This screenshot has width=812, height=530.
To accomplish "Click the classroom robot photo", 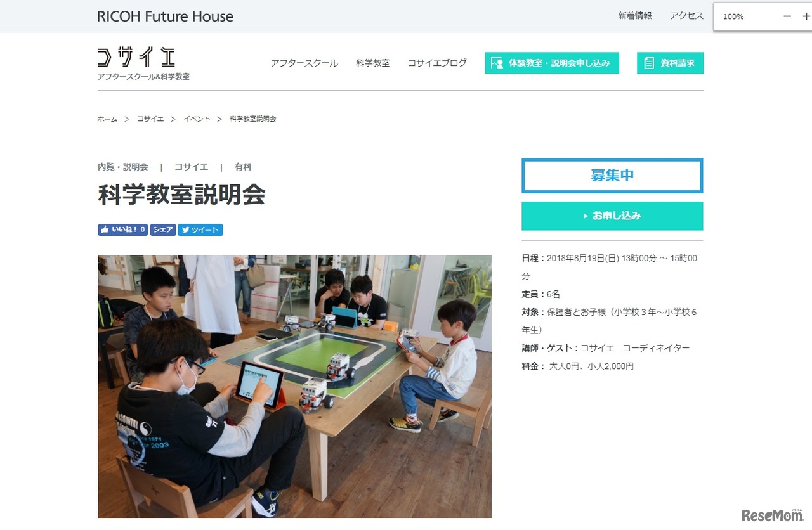I will coord(294,386).
